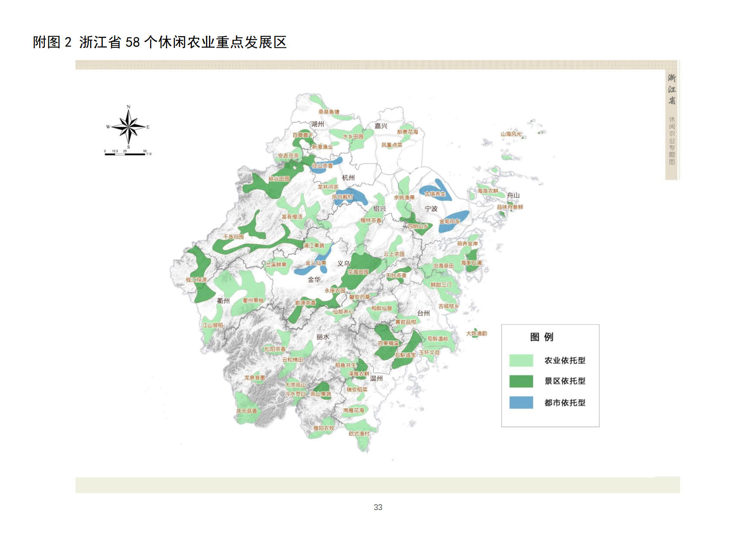Select the 宁波 city label

click(431, 209)
